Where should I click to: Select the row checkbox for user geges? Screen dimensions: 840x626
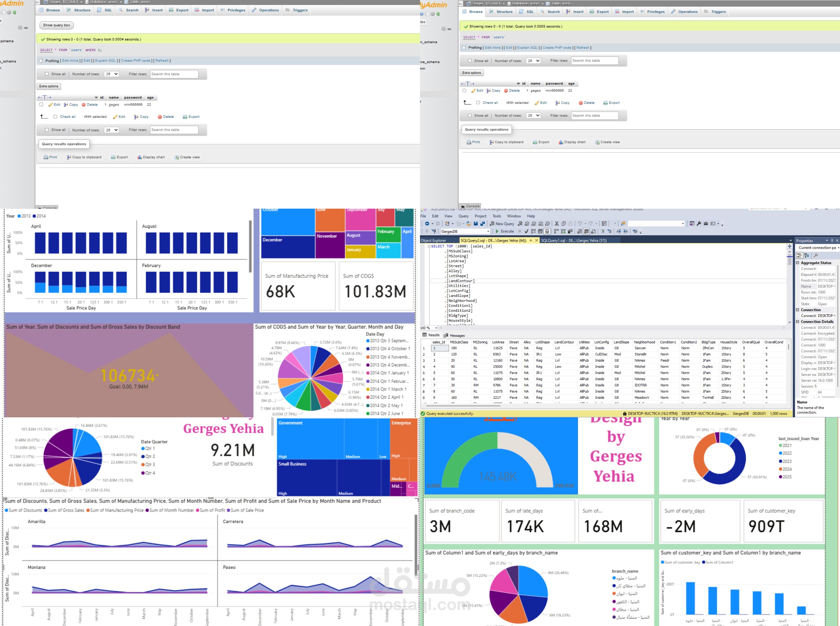pyautogui.click(x=41, y=105)
